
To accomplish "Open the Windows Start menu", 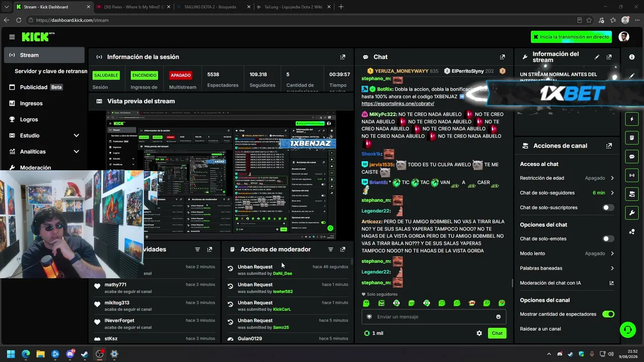I will tap(11, 354).
